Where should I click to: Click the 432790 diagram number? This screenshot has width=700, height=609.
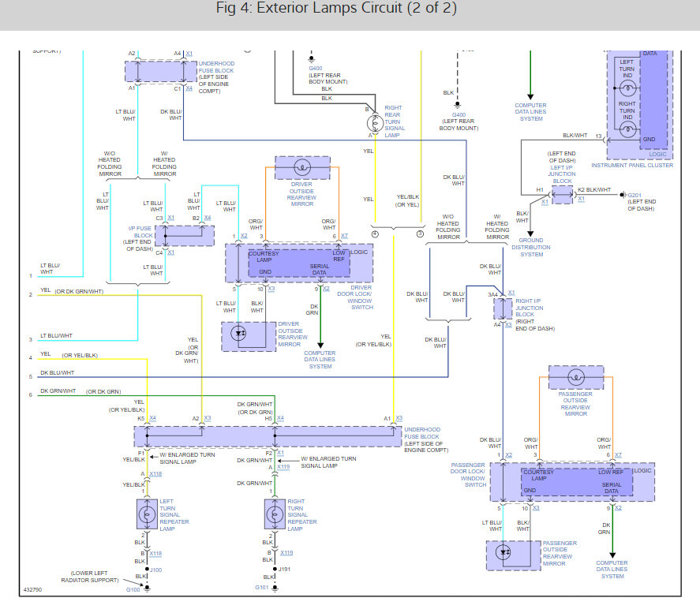coord(32,589)
